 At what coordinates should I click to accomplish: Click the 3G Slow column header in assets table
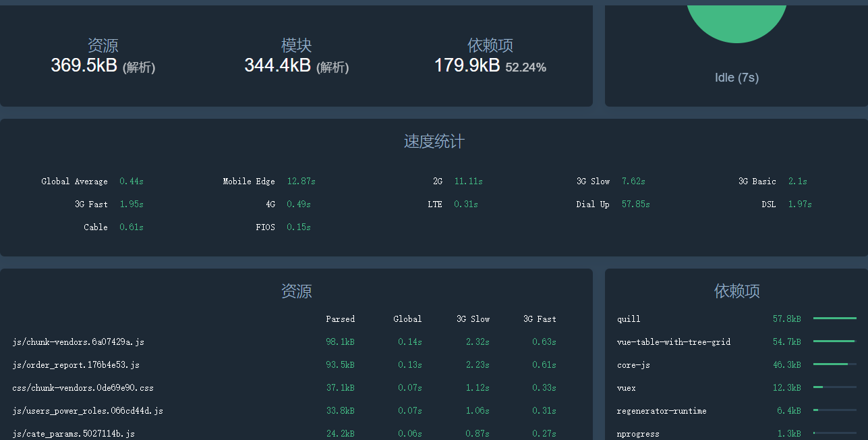[x=473, y=319]
